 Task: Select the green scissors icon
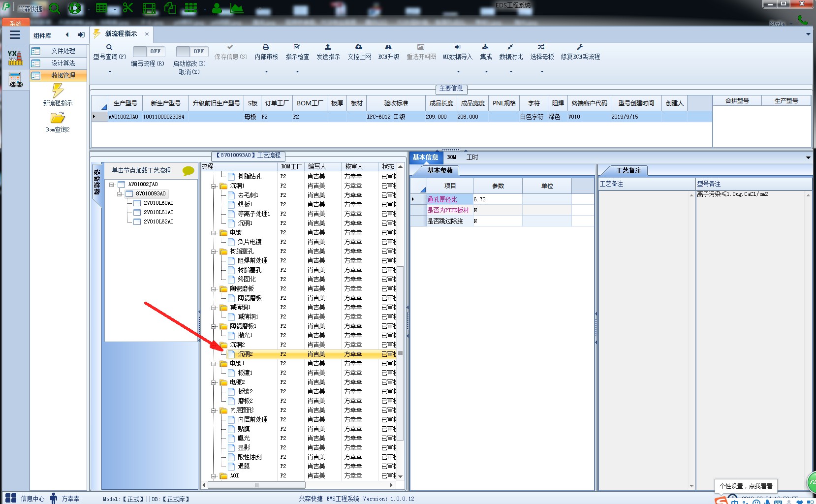click(128, 8)
